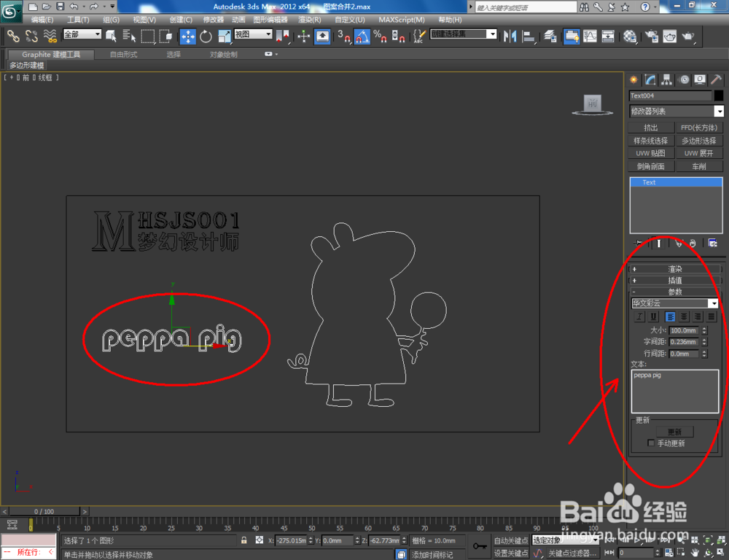Click Render Production teapot icon
This screenshot has height=560, width=729.
point(688,36)
